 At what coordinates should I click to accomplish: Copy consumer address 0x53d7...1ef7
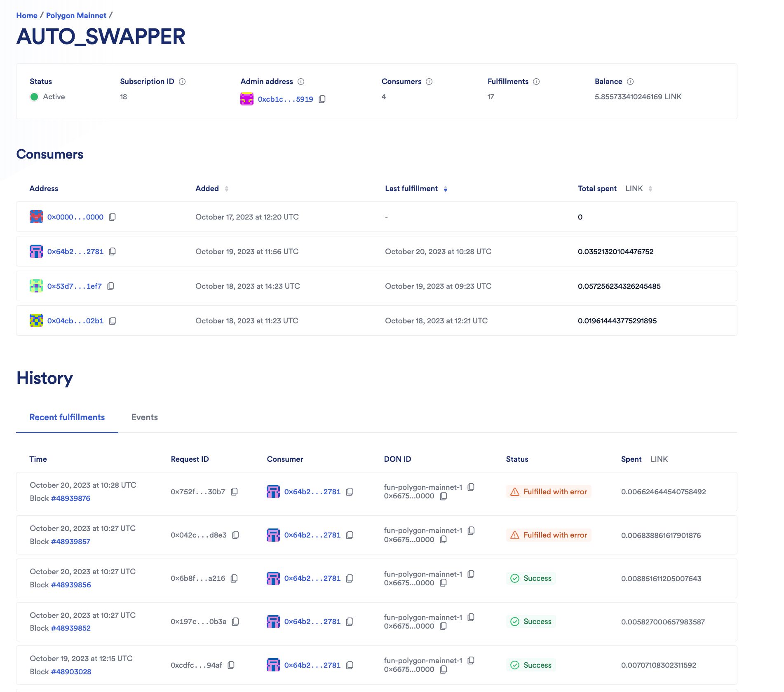[110, 286]
